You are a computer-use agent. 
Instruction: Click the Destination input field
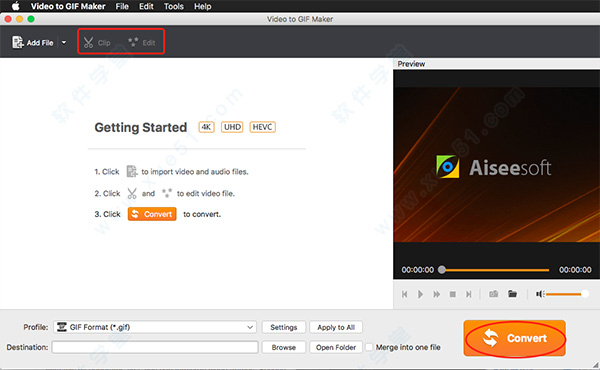click(155, 347)
